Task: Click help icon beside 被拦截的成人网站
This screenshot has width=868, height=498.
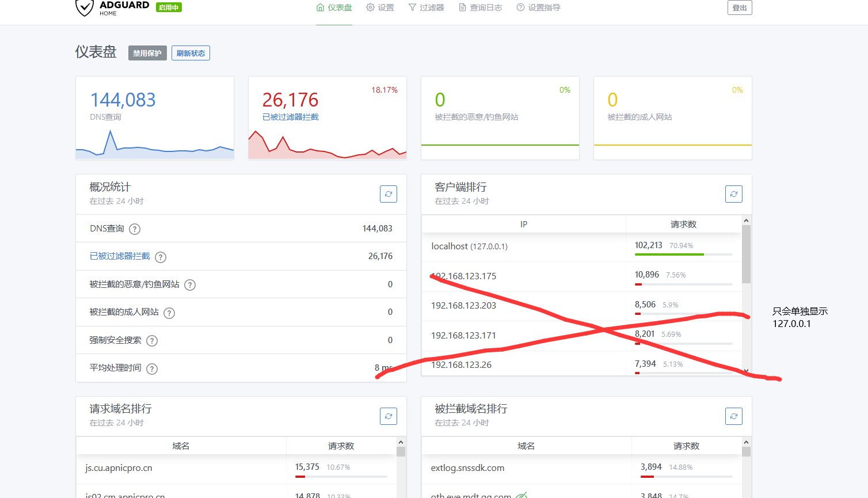Action: (x=169, y=313)
